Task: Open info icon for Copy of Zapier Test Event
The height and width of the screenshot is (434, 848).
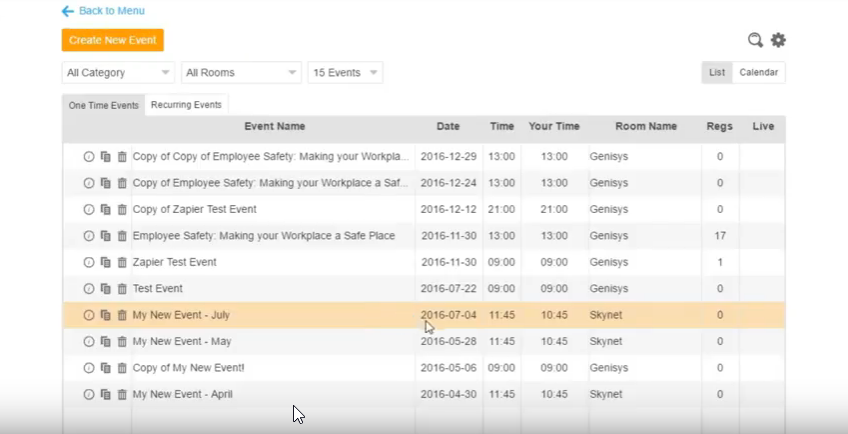Action: click(88, 209)
